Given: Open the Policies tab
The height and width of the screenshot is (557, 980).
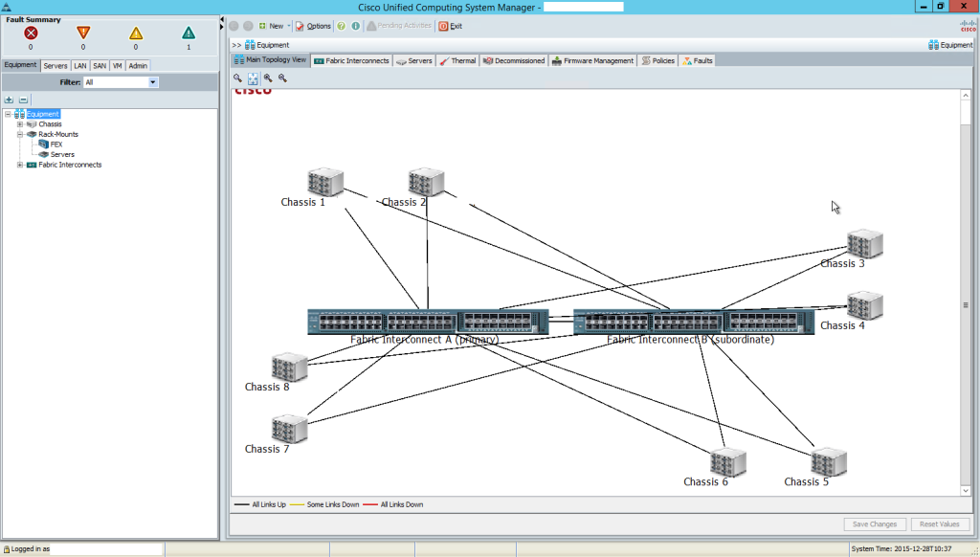Looking at the screenshot, I should click(x=658, y=60).
